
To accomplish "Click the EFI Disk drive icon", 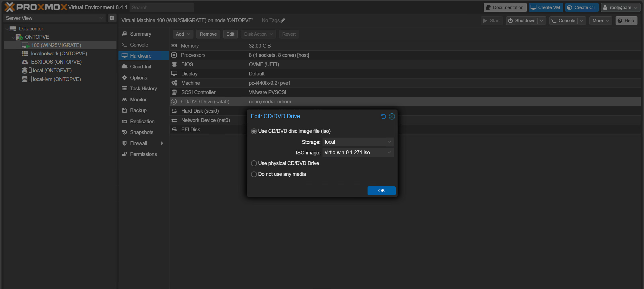I will [174, 130].
